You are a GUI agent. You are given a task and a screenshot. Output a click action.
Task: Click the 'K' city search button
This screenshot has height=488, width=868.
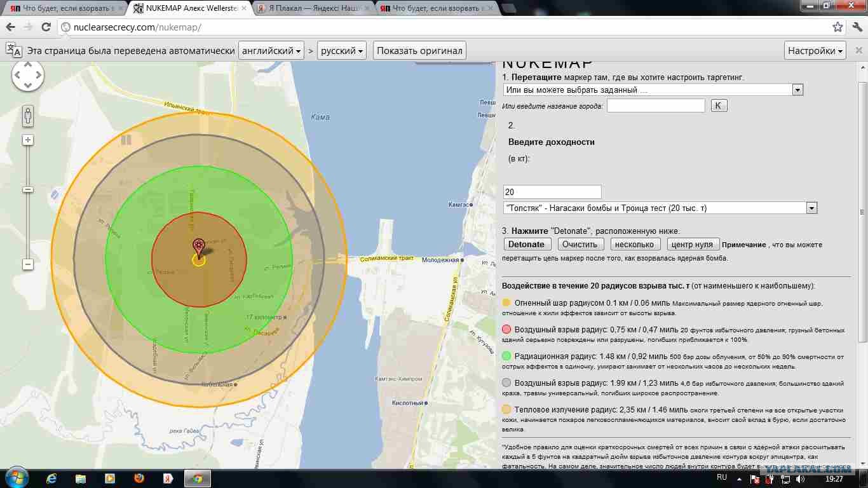tap(718, 105)
